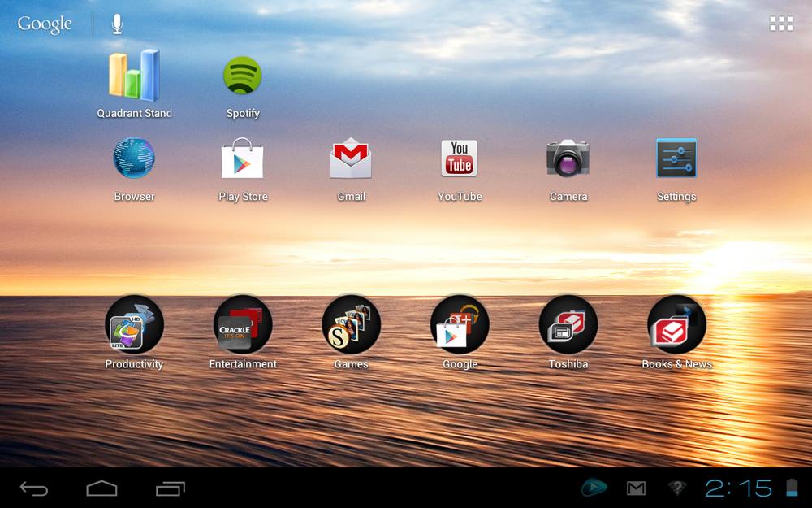The height and width of the screenshot is (508, 812).
Task: Open the Toshiba folder
Action: [568, 325]
